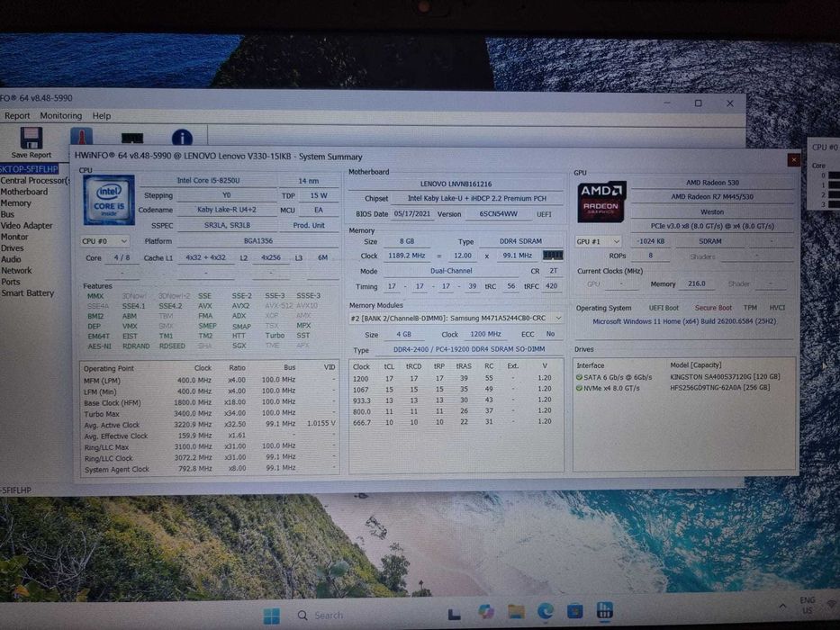Open the Report menu
Viewport: 840px width, 630px height.
[x=17, y=116]
